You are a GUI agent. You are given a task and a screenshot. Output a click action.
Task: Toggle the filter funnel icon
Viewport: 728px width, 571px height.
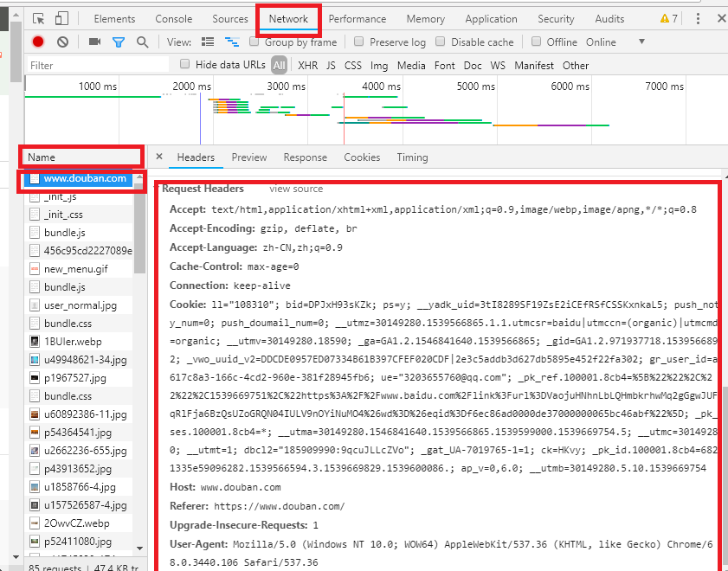coord(119,42)
